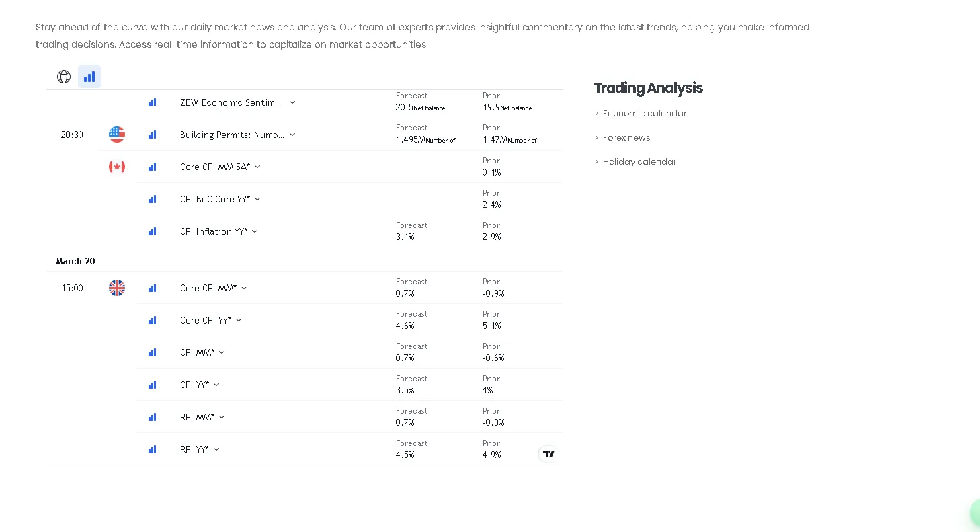Click the TradingView logo icon
This screenshot has width=980, height=532.
(x=548, y=453)
